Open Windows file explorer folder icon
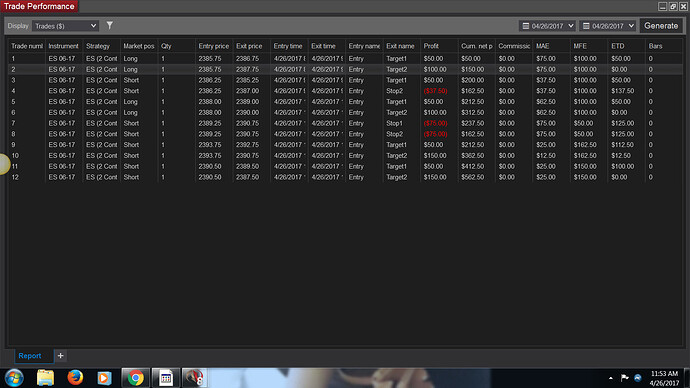690x388 pixels. point(45,378)
